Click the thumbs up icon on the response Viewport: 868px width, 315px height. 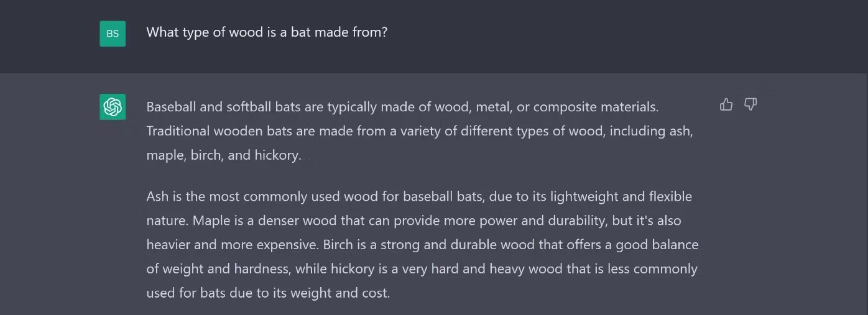pyautogui.click(x=726, y=105)
